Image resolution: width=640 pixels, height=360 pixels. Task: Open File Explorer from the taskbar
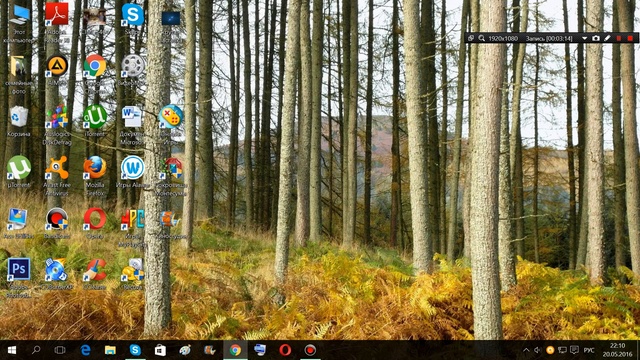110,350
